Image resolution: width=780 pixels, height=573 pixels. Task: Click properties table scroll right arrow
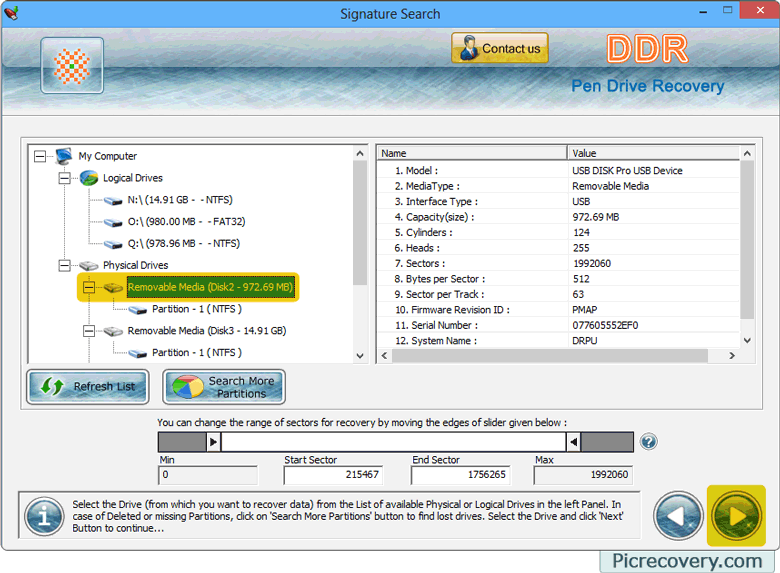pos(732,356)
